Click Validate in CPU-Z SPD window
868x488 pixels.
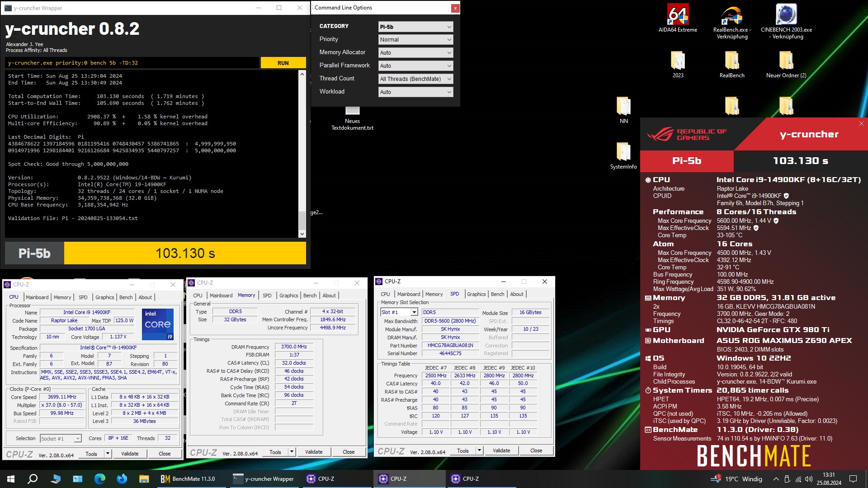click(x=501, y=450)
